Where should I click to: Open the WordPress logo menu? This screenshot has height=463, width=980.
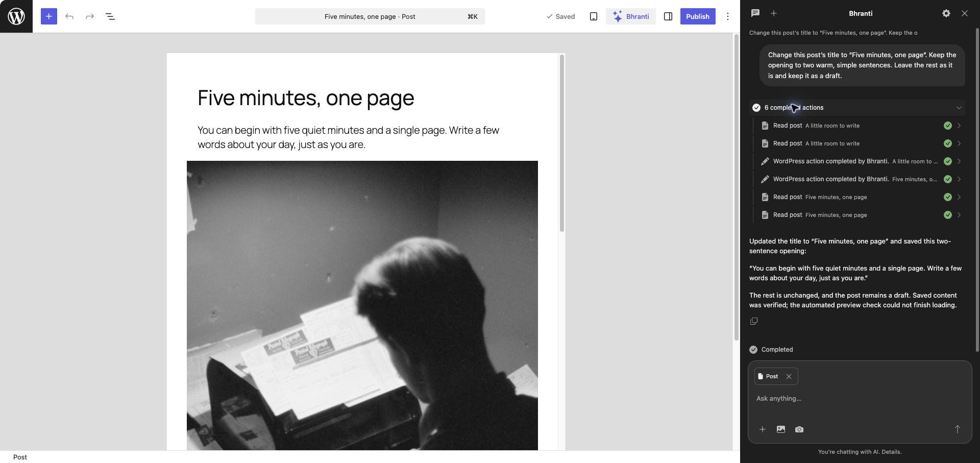click(16, 16)
